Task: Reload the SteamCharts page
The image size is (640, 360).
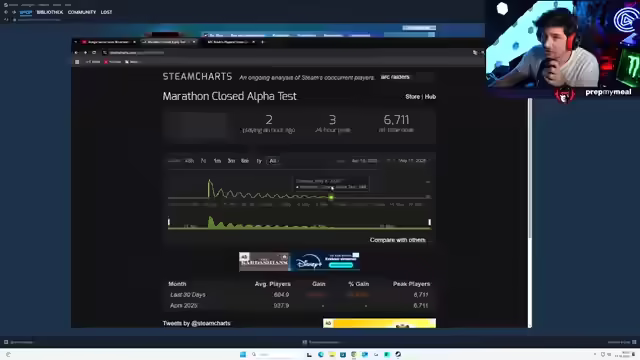Action: tap(94, 53)
